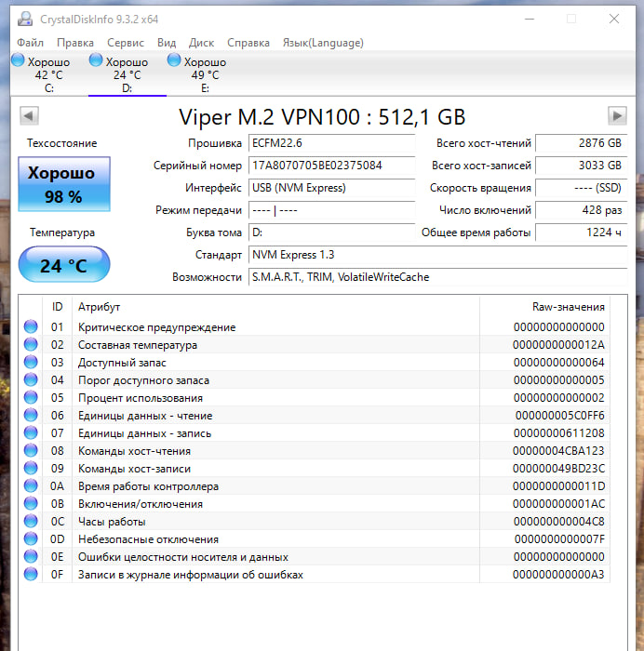Select raw value 000000000012A

pos(558,345)
